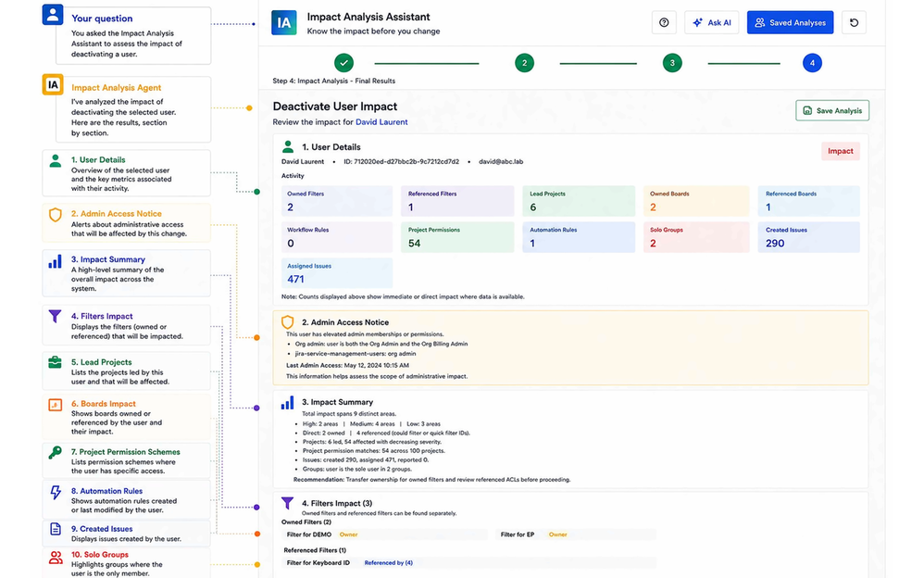Click the red Impact badge

(x=841, y=151)
